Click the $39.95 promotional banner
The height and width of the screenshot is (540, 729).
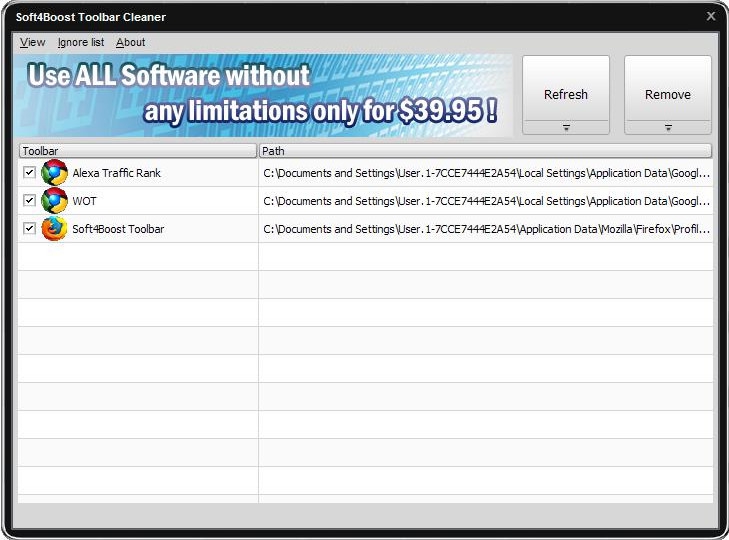[263, 95]
